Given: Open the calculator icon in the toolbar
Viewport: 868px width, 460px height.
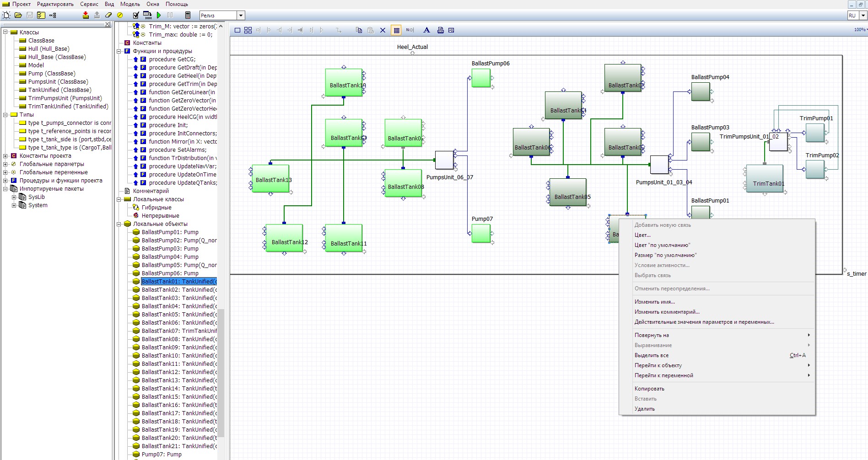Looking at the screenshot, I should pos(188,15).
